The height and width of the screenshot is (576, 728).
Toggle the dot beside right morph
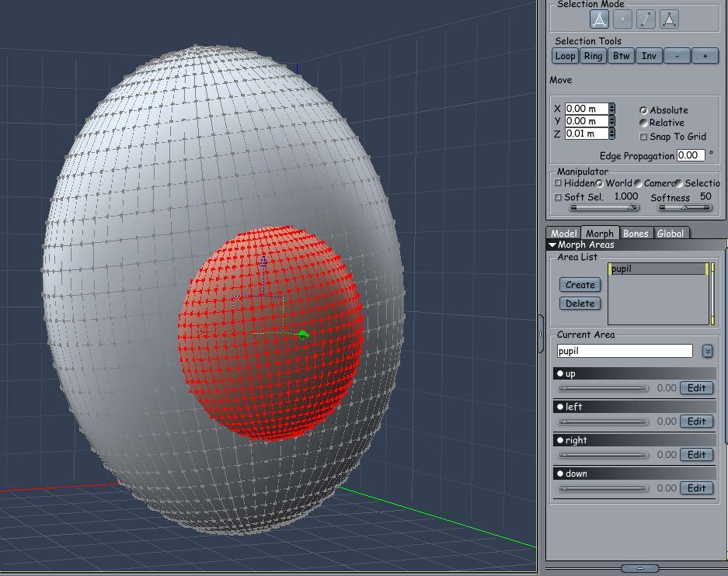(x=560, y=440)
